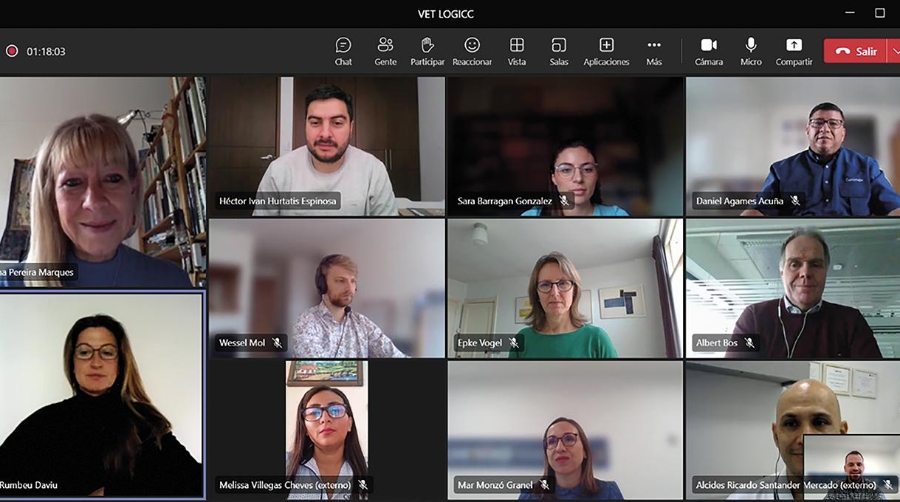Show the Gente participants list
This screenshot has width=900, height=502.
point(385,51)
